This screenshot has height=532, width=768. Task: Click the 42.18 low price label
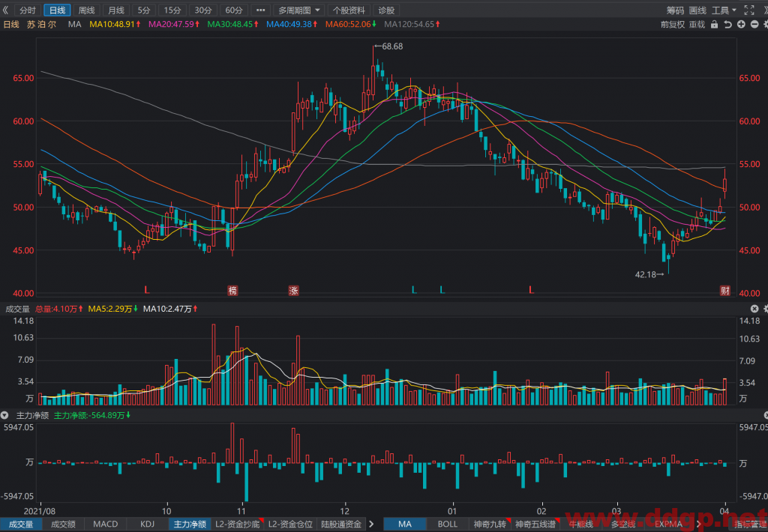tap(646, 274)
